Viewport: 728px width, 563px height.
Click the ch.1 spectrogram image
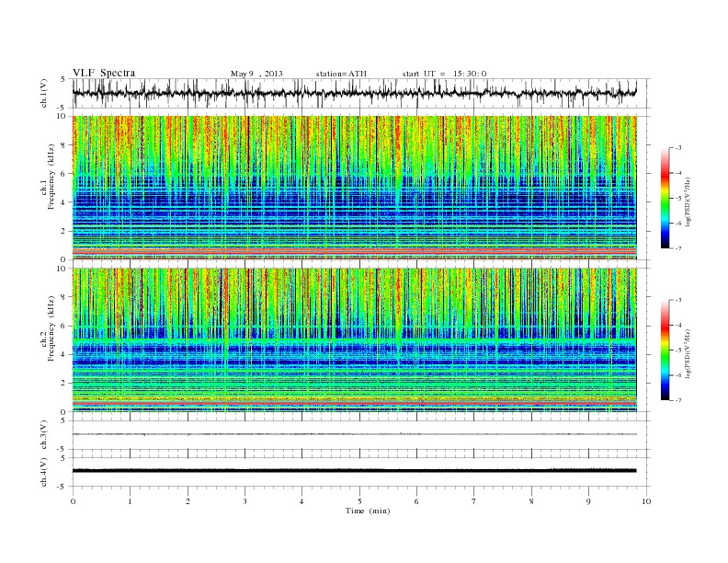[x=355, y=188]
